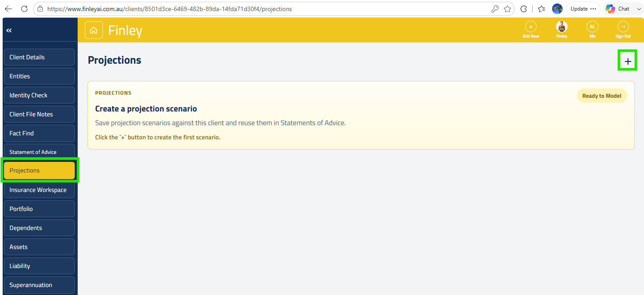Viewport: 644px width, 295px height.
Task: Open Copilot Chat in browser
Action: (618, 9)
